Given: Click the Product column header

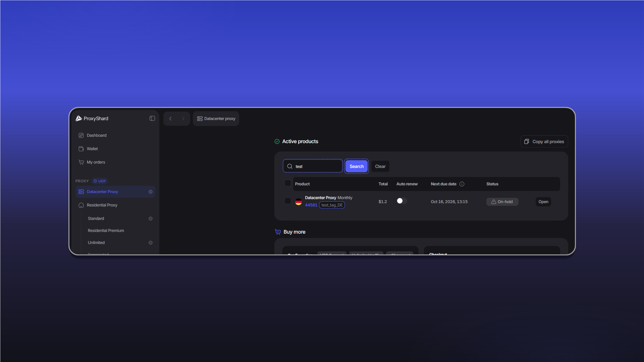Looking at the screenshot, I should (302, 184).
